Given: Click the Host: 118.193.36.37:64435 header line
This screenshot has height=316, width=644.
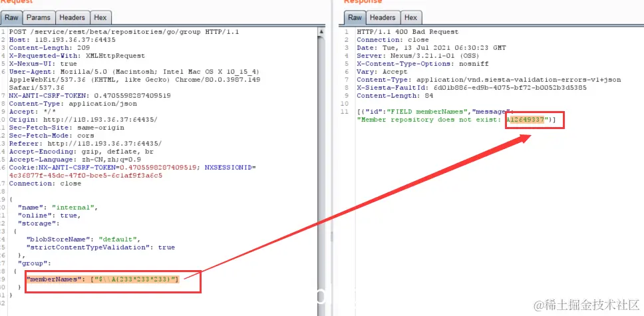Looking at the screenshot, I should click(x=62, y=40).
